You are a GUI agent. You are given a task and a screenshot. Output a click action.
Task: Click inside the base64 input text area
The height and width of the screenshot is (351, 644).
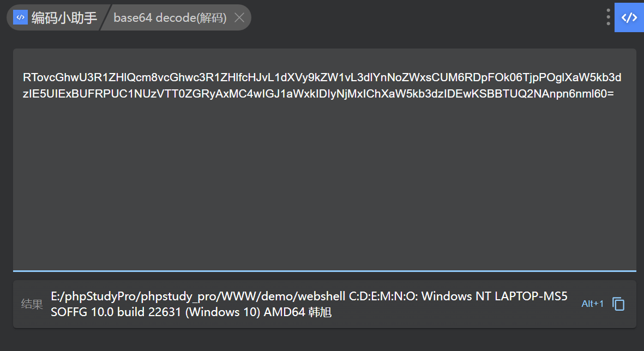pyautogui.click(x=322, y=158)
